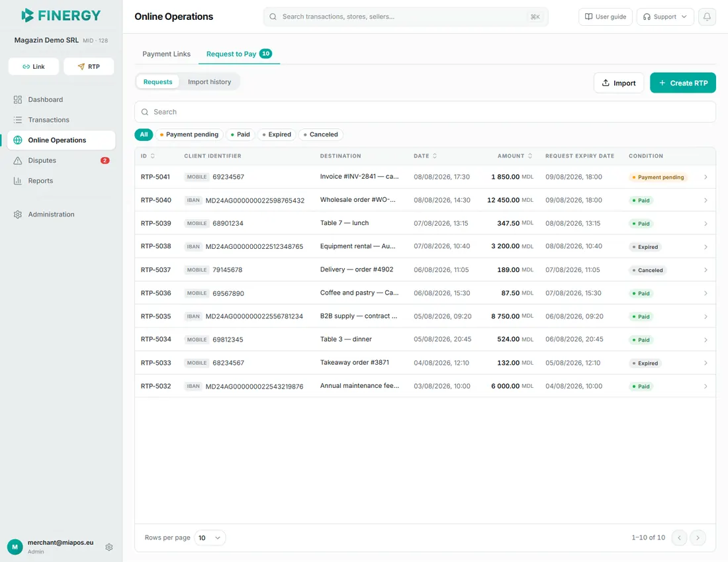Screen dimensions: 728x562
Task: Click the global search transactions field
Action: click(x=406, y=17)
